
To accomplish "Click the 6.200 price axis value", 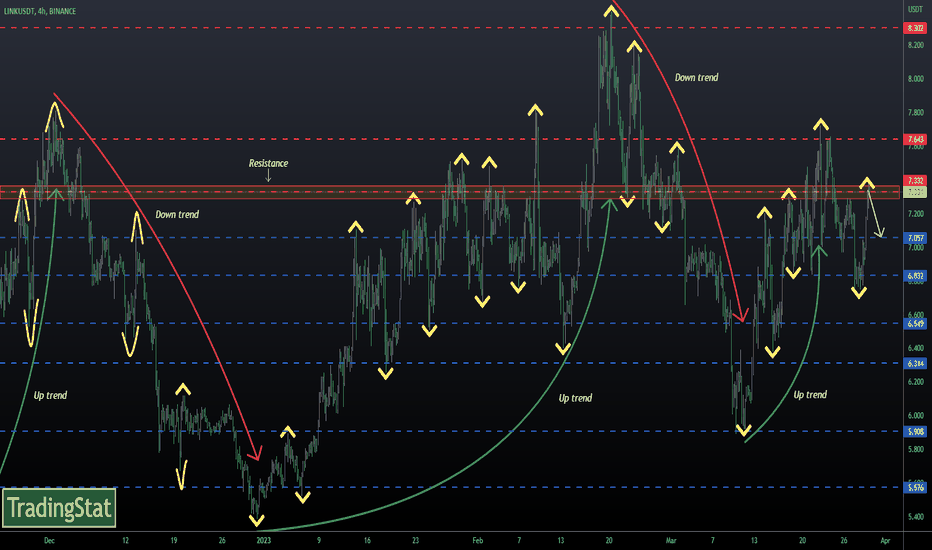I will pos(915,382).
